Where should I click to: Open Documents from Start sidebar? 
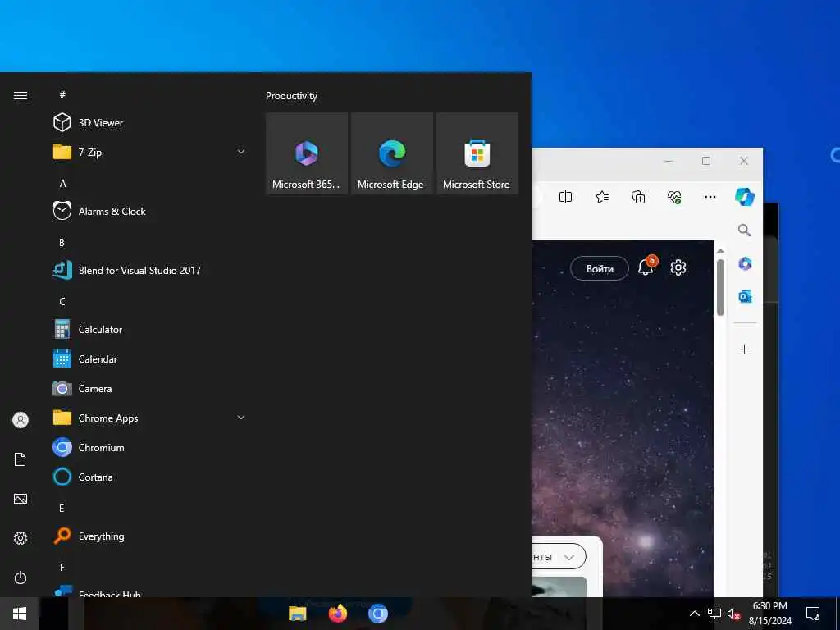coord(21,459)
